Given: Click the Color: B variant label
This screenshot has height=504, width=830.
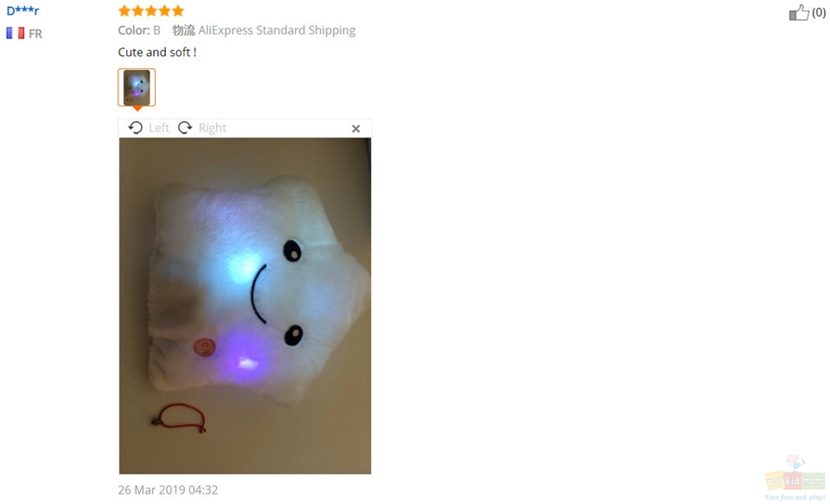Looking at the screenshot, I should pyautogui.click(x=139, y=30).
